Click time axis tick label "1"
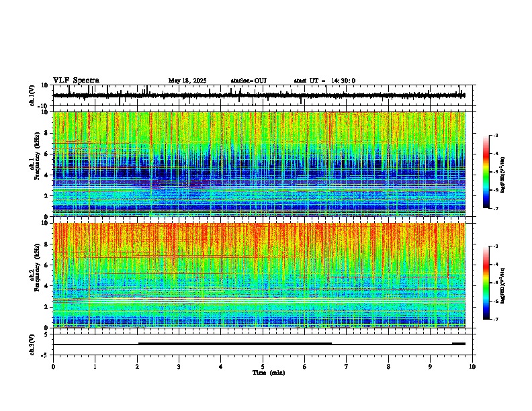The height and width of the screenshot is (411, 532). pyautogui.click(x=95, y=367)
